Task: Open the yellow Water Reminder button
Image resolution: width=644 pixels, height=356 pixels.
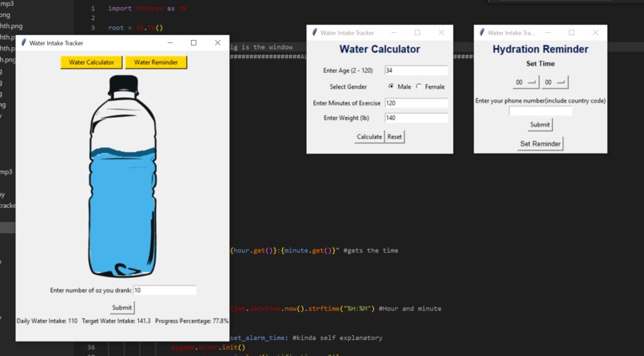Action: pyautogui.click(x=156, y=62)
